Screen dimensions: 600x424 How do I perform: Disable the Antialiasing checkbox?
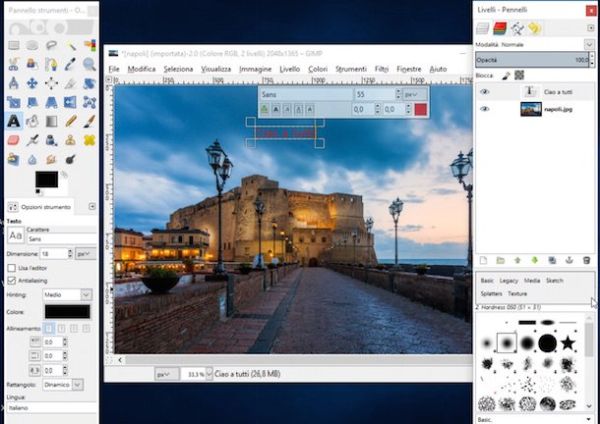point(12,280)
